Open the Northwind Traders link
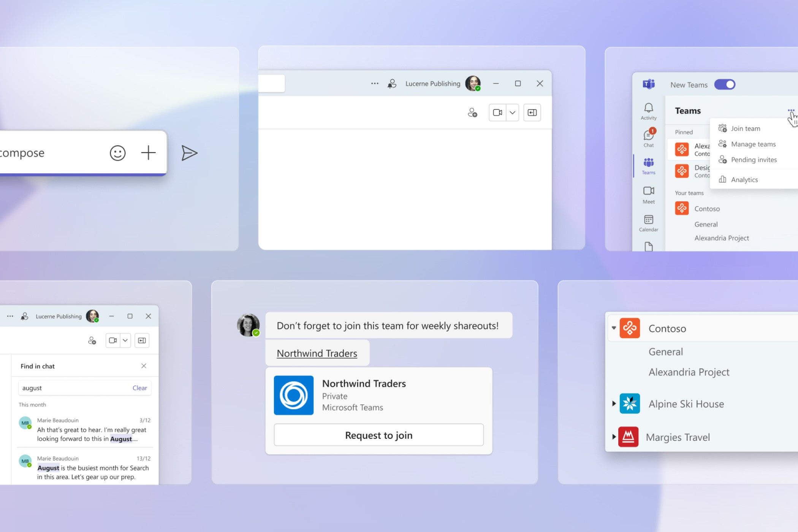The height and width of the screenshot is (532, 798). 317,353
